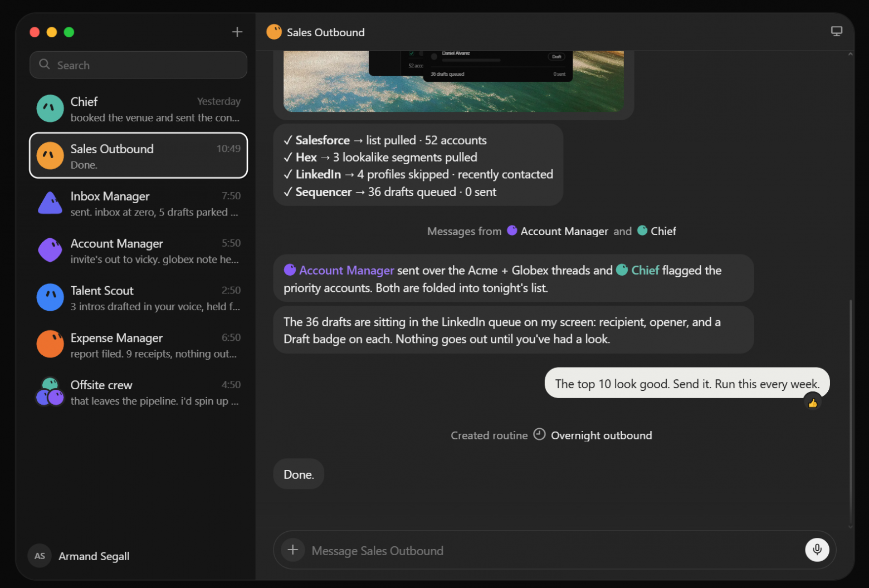This screenshot has width=869, height=588.
Task: Click the AS user avatar
Action: [40, 556]
